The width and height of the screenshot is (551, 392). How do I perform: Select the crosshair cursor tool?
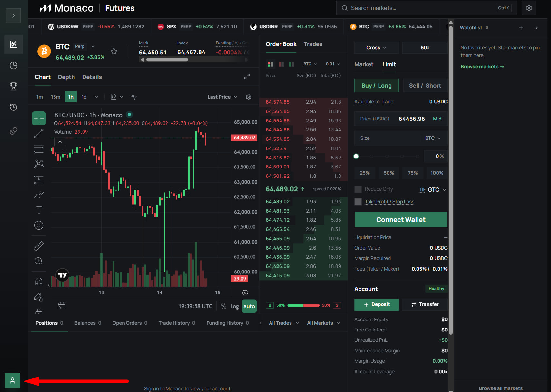tap(39, 118)
